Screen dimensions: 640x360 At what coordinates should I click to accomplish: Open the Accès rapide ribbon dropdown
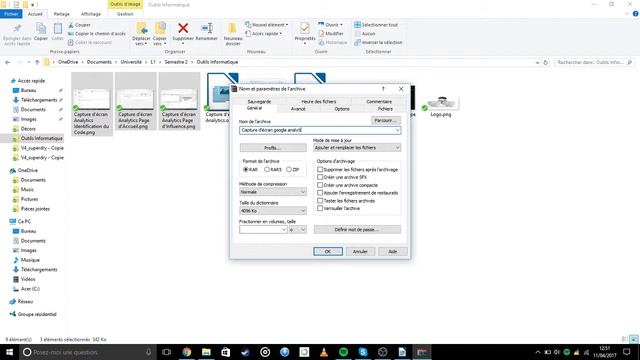264,33
